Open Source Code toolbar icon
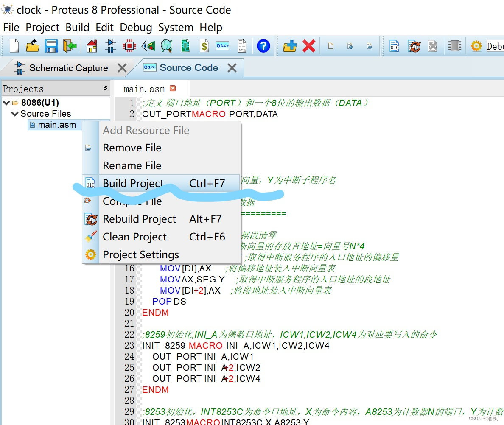The width and height of the screenshot is (504, 425). (222, 46)
